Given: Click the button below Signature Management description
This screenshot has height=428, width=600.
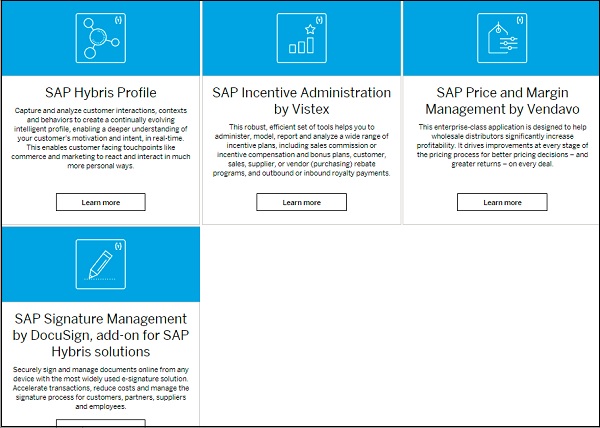Looking at the screenshot, I should tap(100, 423).
